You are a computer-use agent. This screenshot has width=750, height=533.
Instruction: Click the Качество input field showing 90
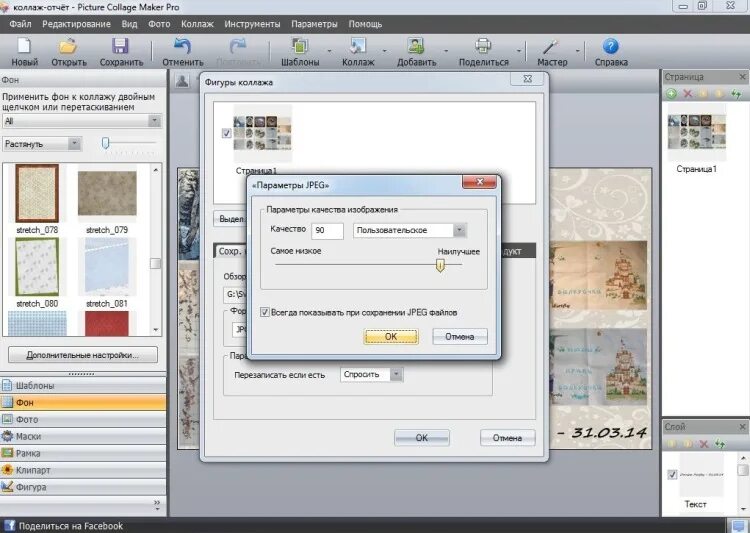(x=327, y=230)
